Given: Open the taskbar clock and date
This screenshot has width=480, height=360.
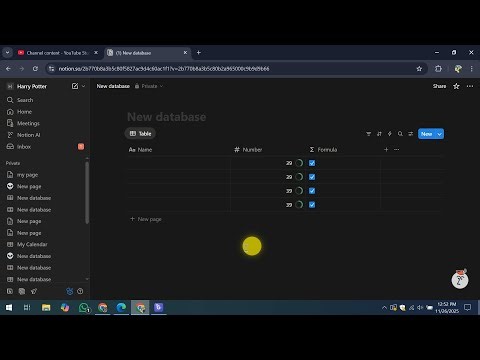Looking at the screenshot, I should point(447,308).
